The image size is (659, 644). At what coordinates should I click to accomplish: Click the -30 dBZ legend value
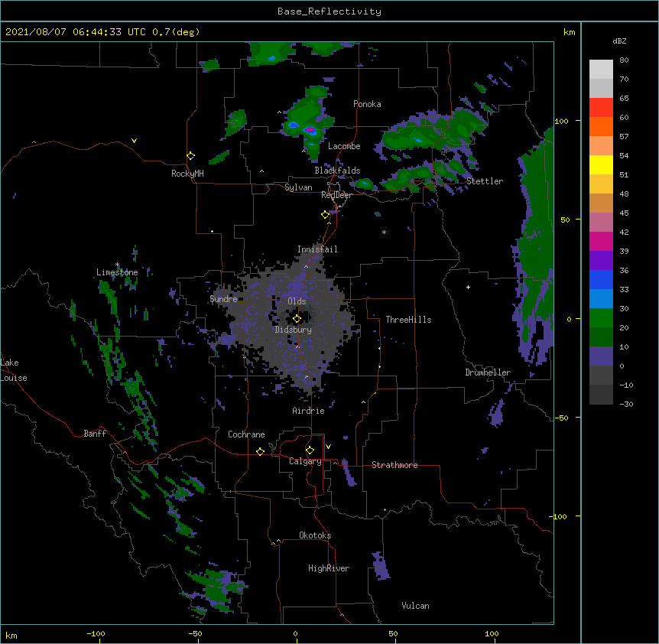626,404
